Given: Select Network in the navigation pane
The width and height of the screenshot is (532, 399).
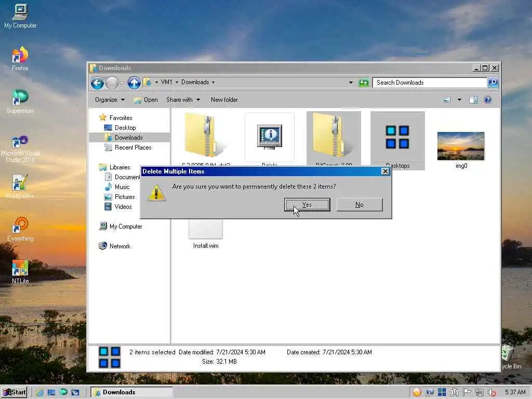Looking at the screenshot, I should pyautogui.click(x=114, y=246).
